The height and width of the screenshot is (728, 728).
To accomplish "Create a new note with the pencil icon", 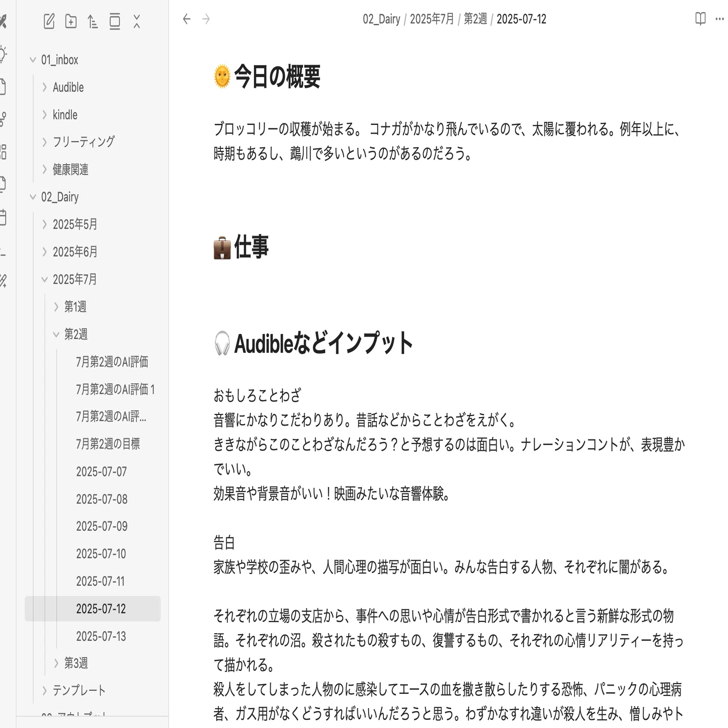I will pos(49,21).
